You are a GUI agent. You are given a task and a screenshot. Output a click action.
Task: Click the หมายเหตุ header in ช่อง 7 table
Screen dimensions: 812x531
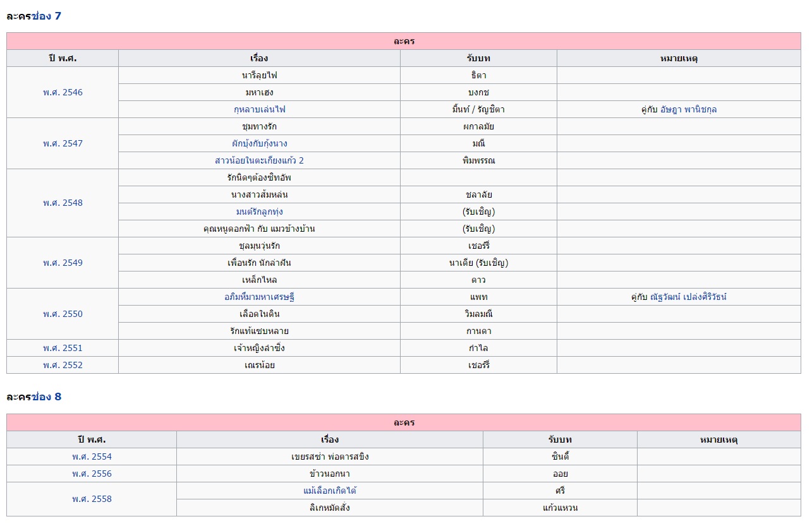(x=679, y=58)
